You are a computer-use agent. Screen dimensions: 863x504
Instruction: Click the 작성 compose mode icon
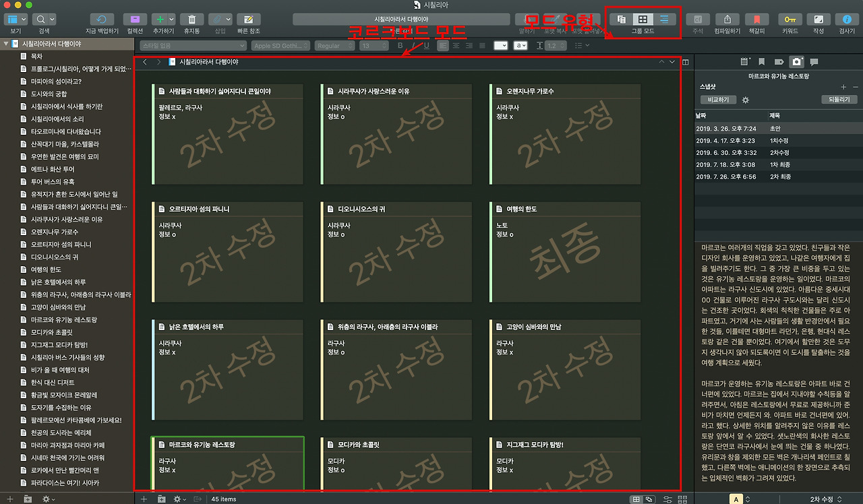click(x=819, y=20)
